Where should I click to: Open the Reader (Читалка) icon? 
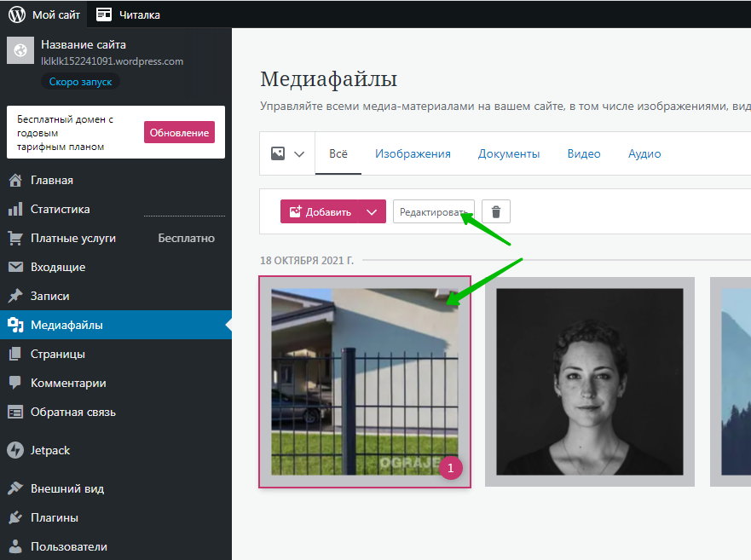tap(104, 14)
